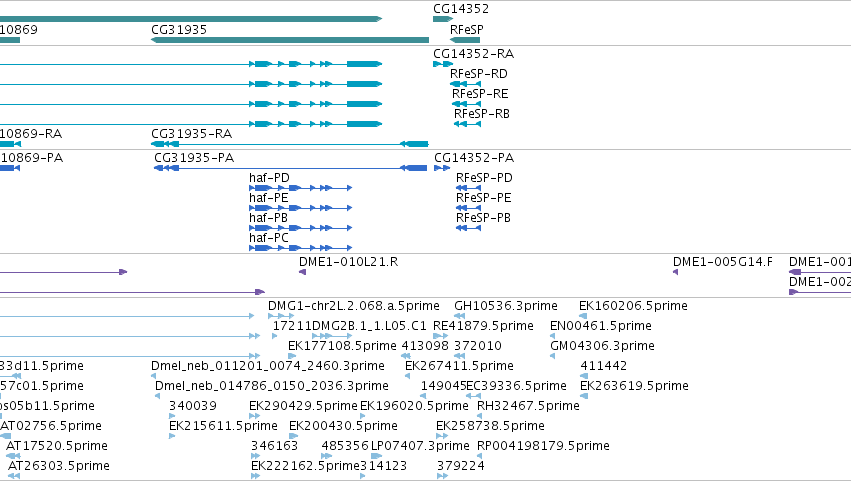
Task: Select the CG31935 gene bar
Action: [290, 40]
